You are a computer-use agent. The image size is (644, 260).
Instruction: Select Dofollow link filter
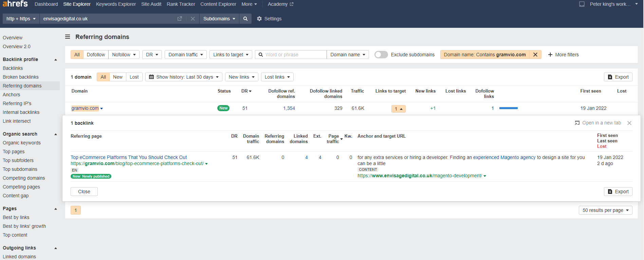96,55
